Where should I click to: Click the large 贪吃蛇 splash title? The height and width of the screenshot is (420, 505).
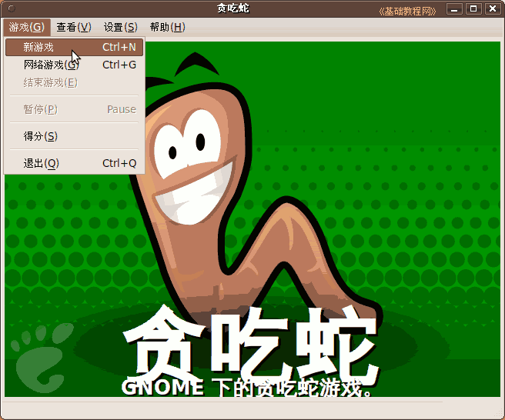tap(250, 345)
